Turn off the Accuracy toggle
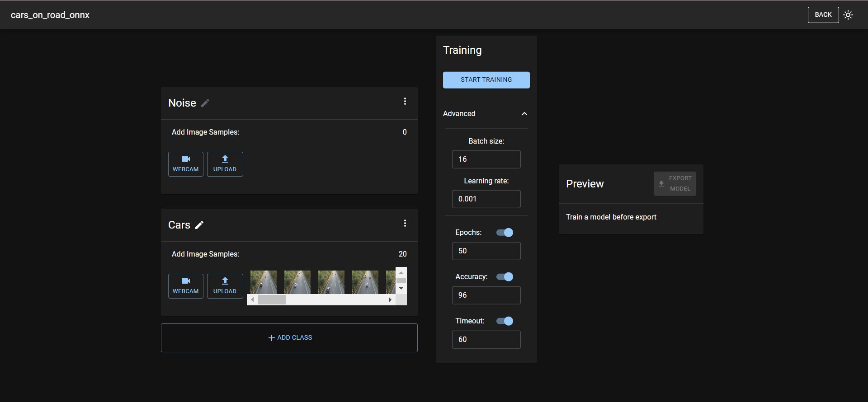This screenshot has width=868, height=402. (x=505, y=277)
